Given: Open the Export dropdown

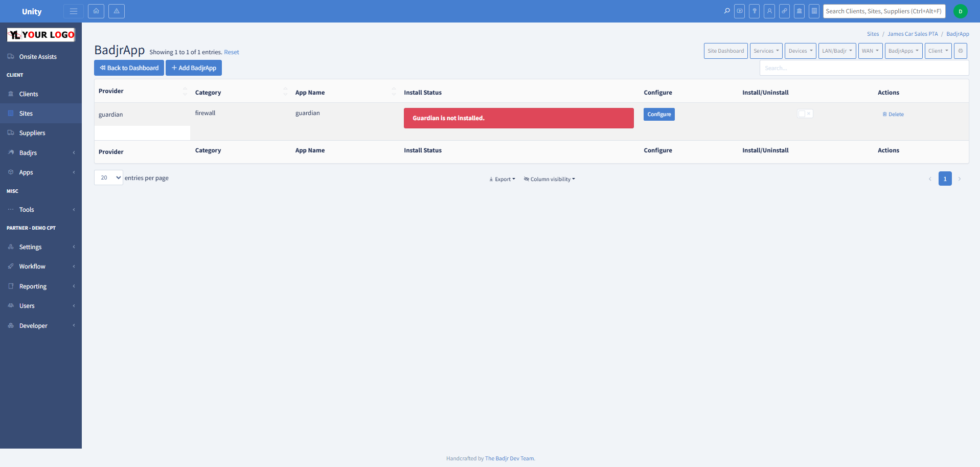Looking at the screenshot, I should click(502, 179).
